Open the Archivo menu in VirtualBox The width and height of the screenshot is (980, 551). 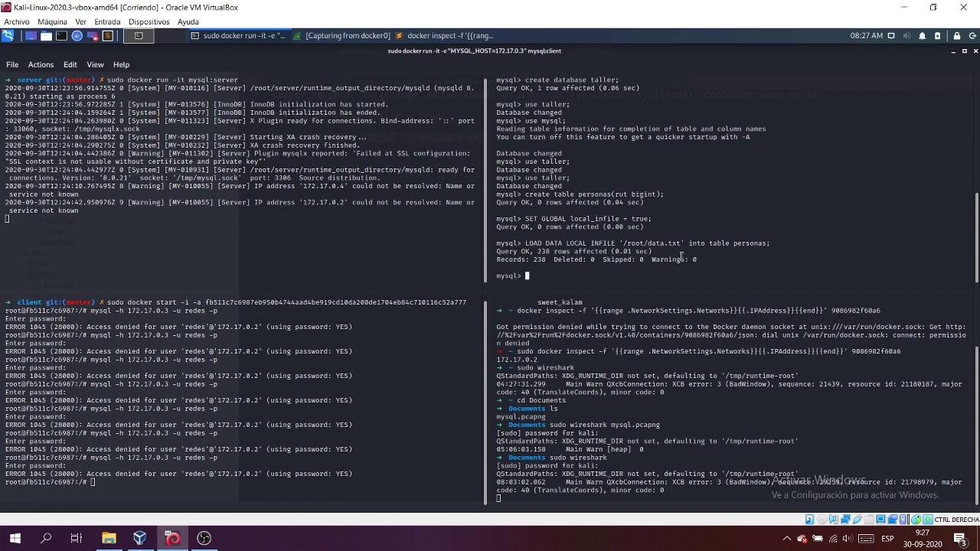coord(17,21)
